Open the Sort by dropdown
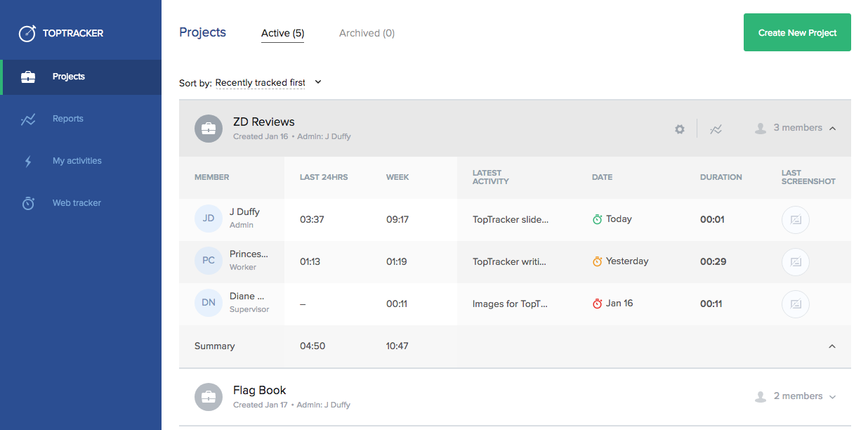Viewport: 868px width, 430px height. pyautogui.click(x=268, y=83)
